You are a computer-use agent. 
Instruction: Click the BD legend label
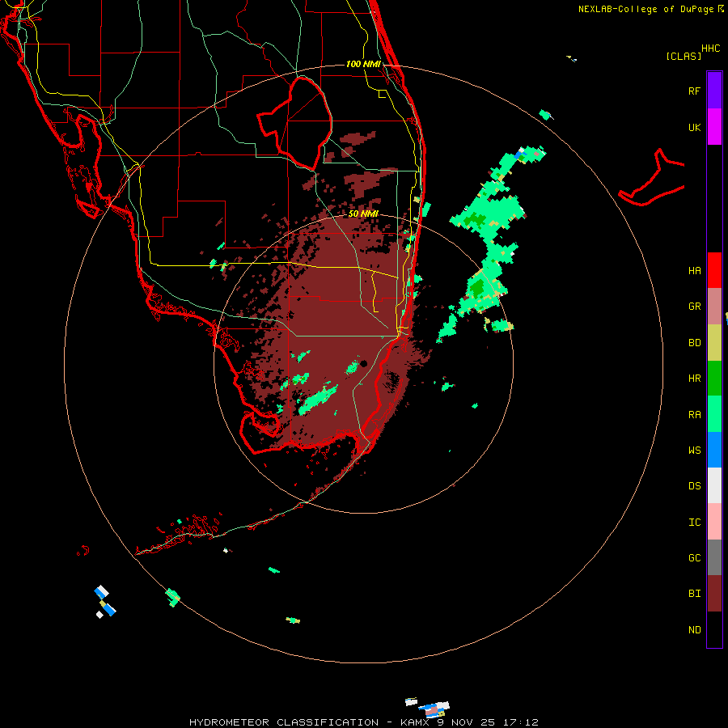click(694, 343)
